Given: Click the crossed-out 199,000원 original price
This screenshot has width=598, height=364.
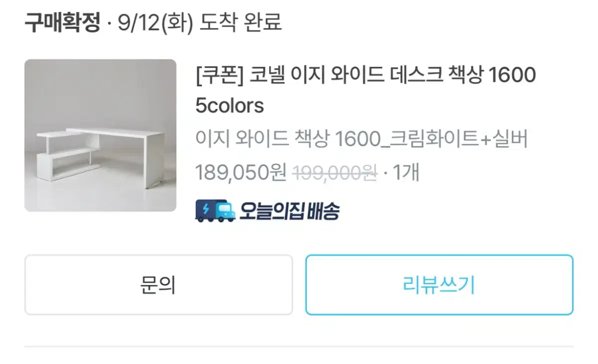Looking at the screenshot, I should [334, 173].
